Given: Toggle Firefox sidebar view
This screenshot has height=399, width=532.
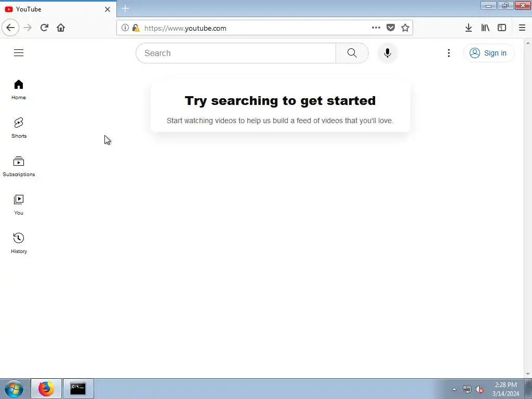Looking at the screenshot, I should click(x=502, y=28).
